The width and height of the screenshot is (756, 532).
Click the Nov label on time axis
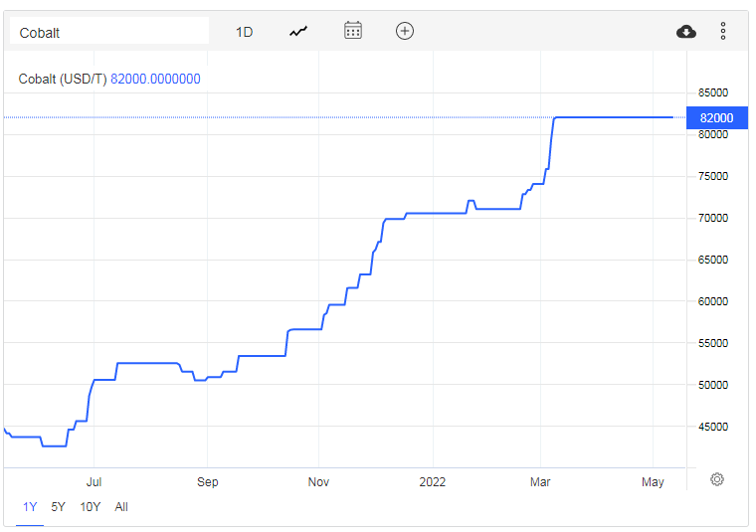click(x=318, y=482)
